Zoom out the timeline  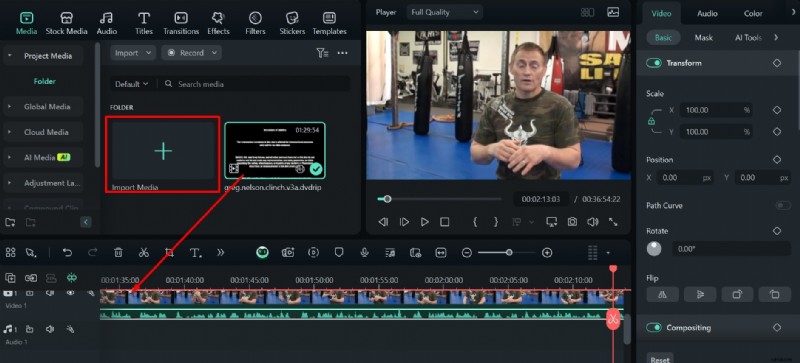point(466,253)
